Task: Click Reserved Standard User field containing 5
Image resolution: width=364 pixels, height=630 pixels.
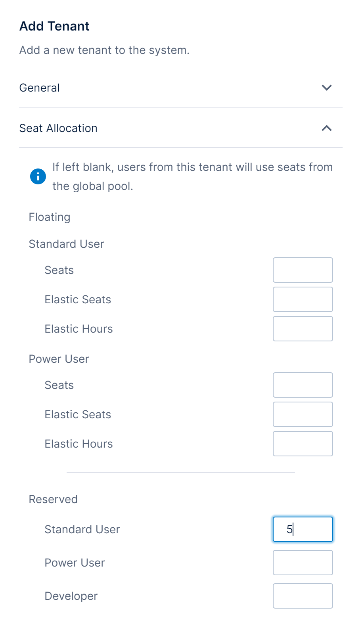Action: [x=303, y=529]
